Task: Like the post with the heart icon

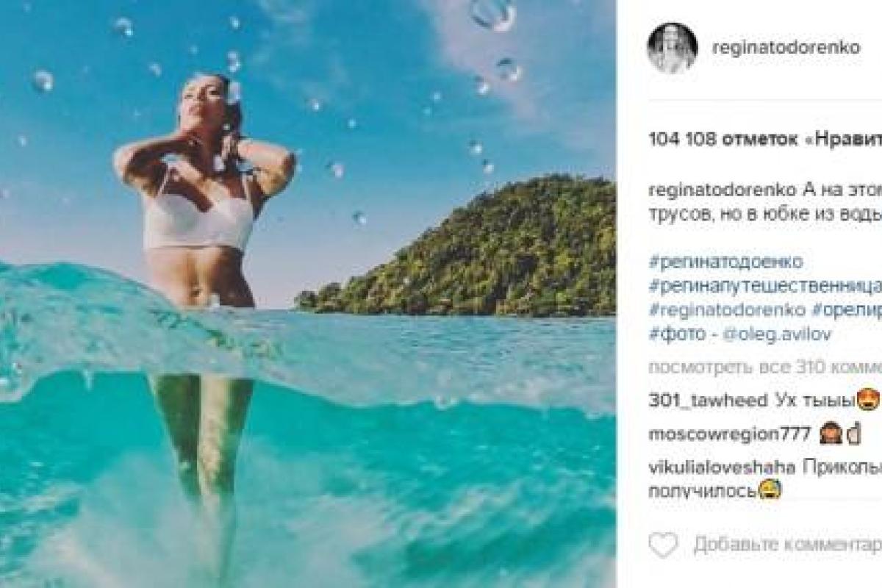Action: 664,545
